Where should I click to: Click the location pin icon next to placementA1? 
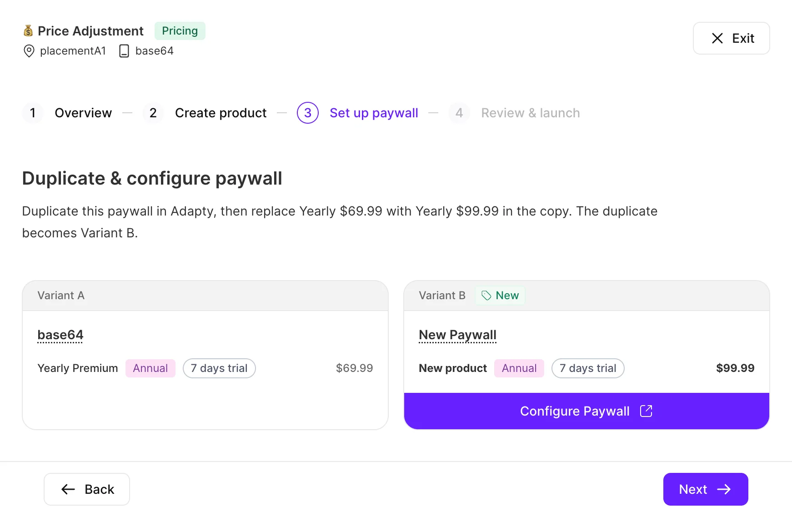(x=29, y=51)
